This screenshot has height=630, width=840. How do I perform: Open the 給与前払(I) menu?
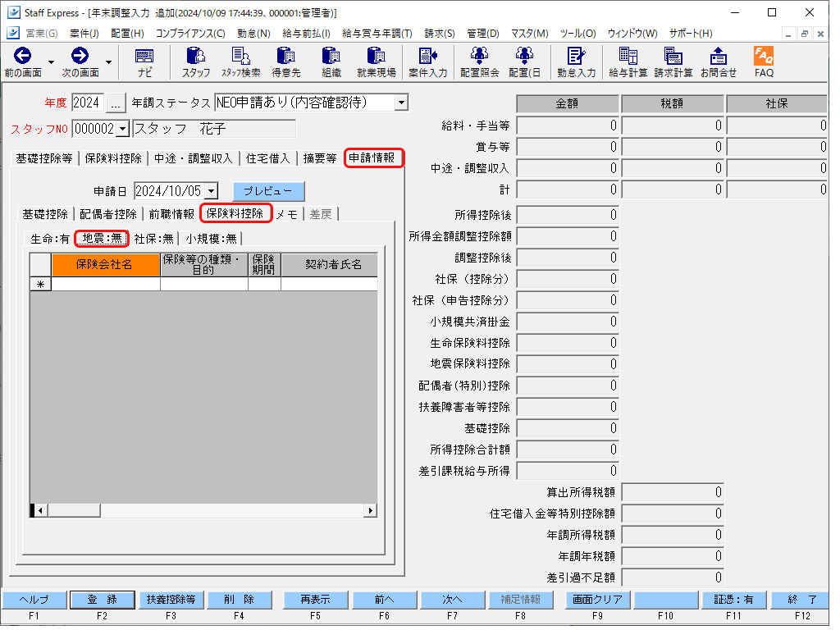pyautogui.click(x=306, y=33)
